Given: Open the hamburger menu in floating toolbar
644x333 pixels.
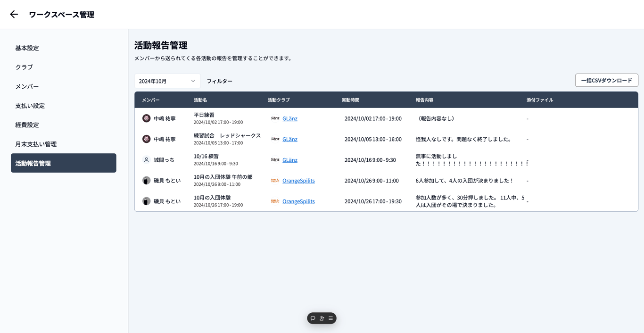Looking at the screenshot, I should click(331, 318).
